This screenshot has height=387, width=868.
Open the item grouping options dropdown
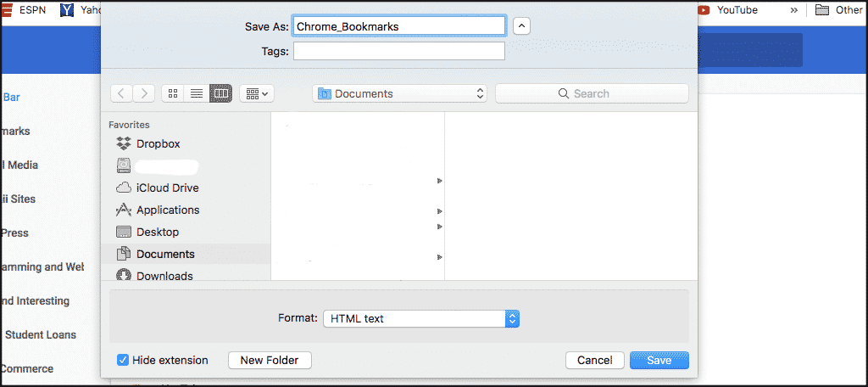[256, 93]
